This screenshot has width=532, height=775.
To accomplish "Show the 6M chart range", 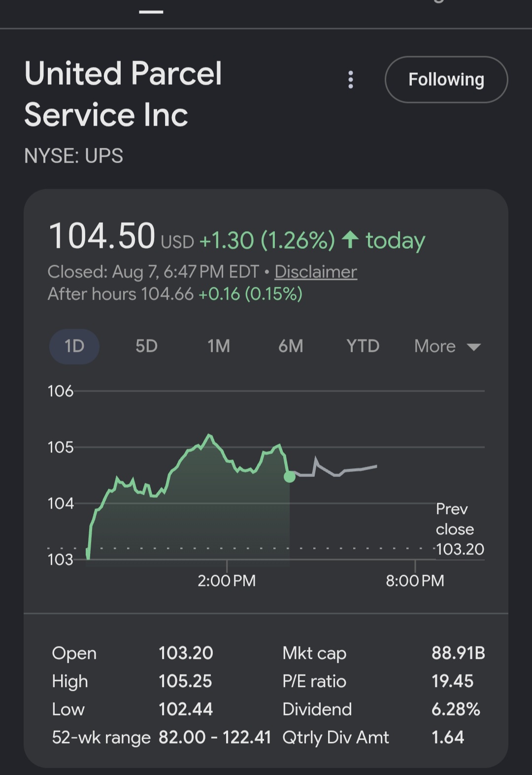I will point(291,346).
